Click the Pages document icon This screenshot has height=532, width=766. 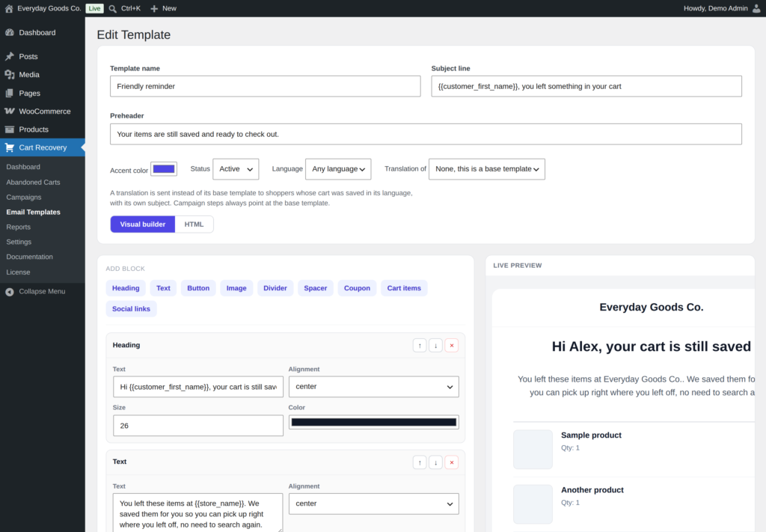[10, 94]
